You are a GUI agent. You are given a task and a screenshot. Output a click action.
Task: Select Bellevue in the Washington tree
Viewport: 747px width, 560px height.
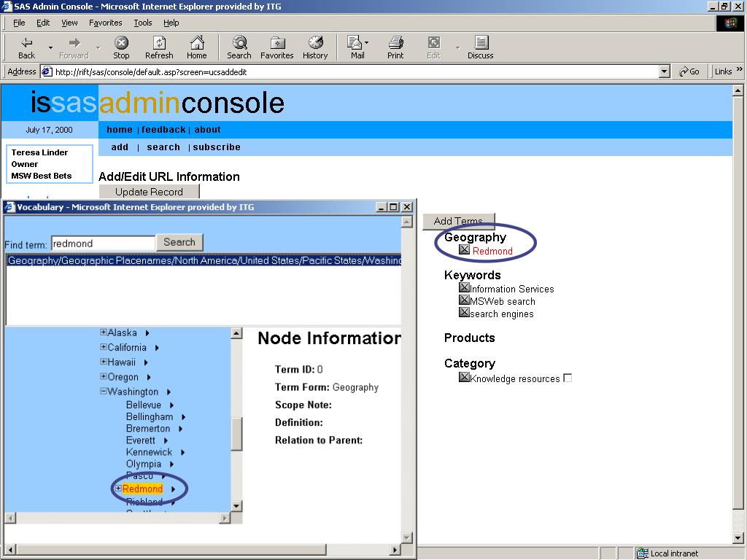coord(144,405)
